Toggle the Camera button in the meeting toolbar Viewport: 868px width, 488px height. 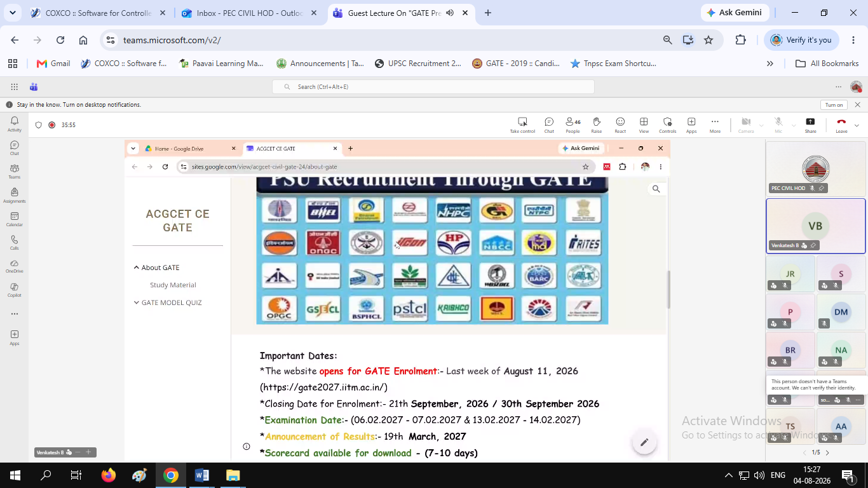(746, 125)
